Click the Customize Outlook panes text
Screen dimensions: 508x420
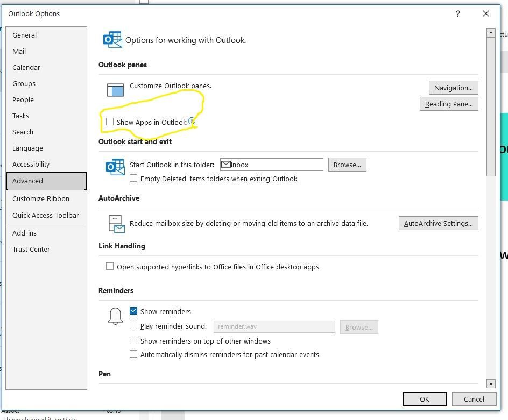171,86
